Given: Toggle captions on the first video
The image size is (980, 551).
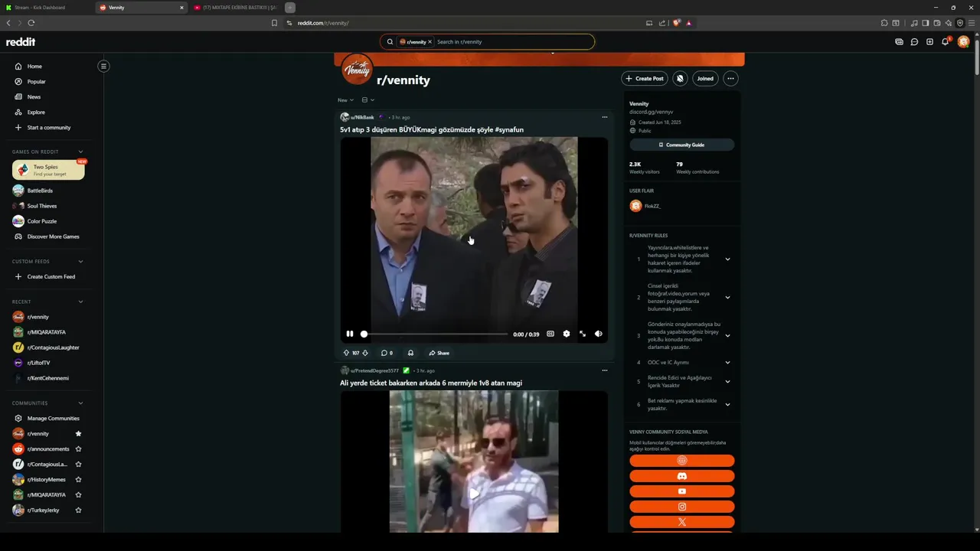Looking at the screenshot, I should [x=550, y=334].
